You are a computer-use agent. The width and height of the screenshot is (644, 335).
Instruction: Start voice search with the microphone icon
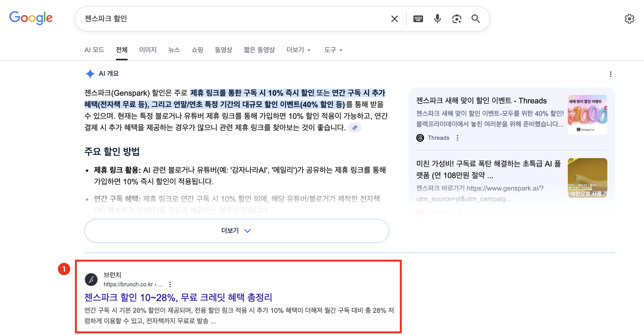point(437,19)
